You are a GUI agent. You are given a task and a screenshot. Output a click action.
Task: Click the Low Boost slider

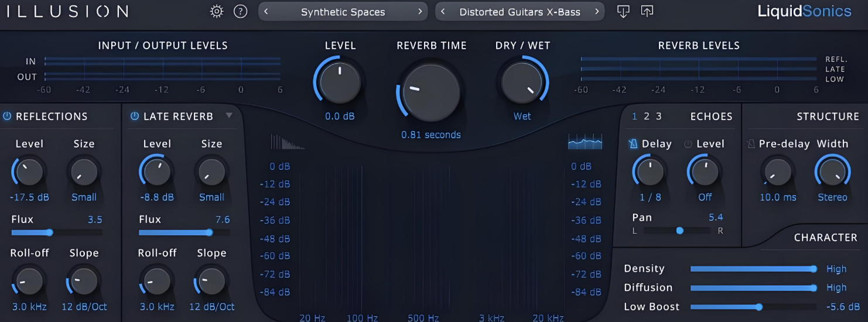click(753, 307)
